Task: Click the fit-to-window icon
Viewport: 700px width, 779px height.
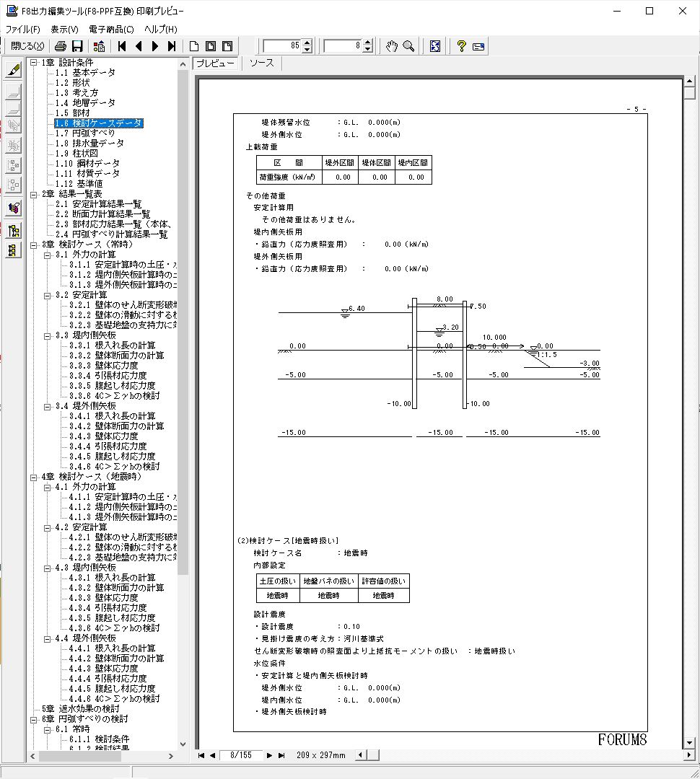Action: click(x=435, y=46)
